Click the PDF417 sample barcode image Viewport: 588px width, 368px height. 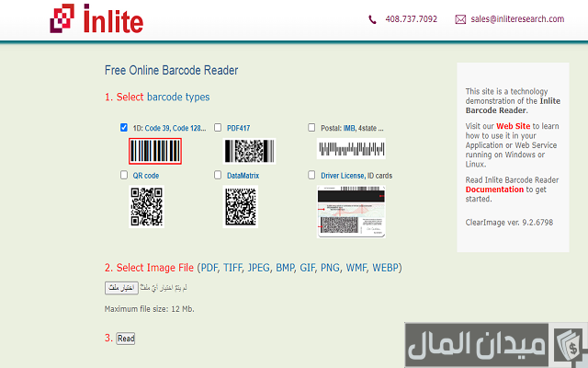pyautogui.click(x=249, y=151)
